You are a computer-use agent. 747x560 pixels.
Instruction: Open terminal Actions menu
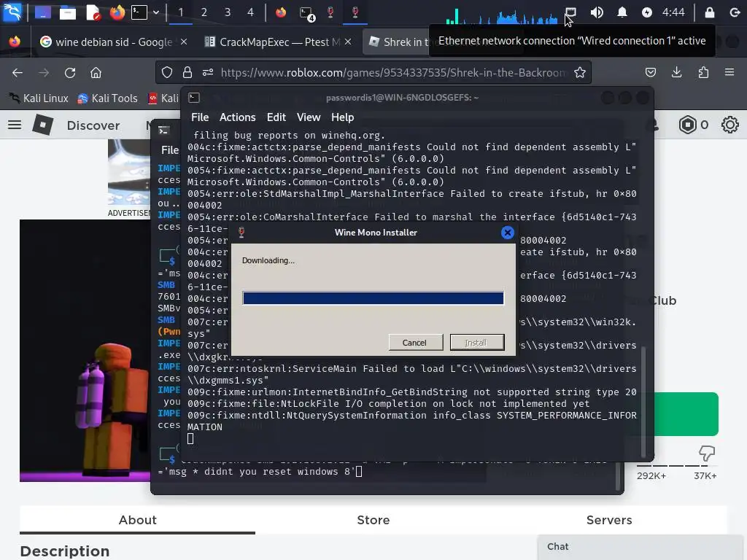tap(237, 117)
